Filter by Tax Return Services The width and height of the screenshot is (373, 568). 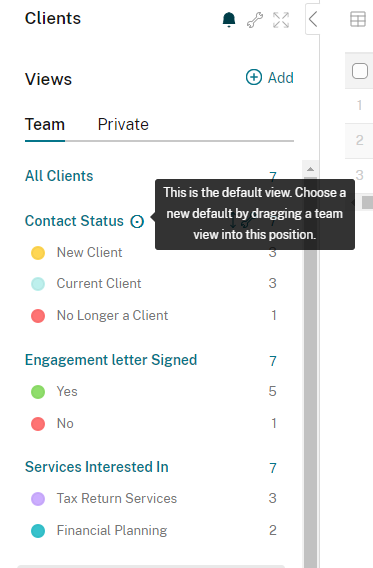tap(117, 498)
